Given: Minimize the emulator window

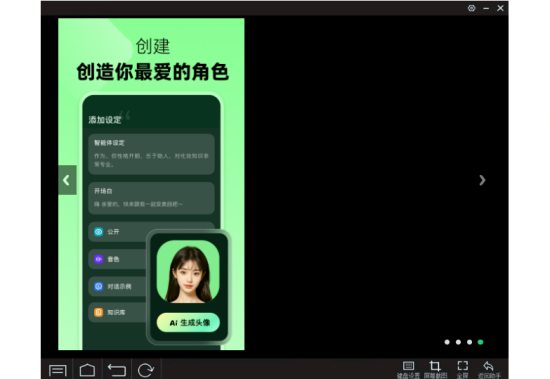Looking at the screenshot, I should pyautogui.click(x=486, y=8).
